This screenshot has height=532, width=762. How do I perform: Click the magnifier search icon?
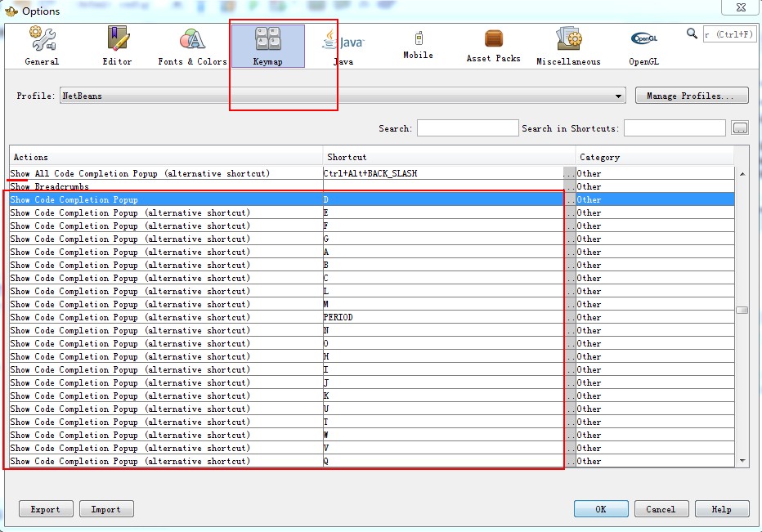point(692,34)
